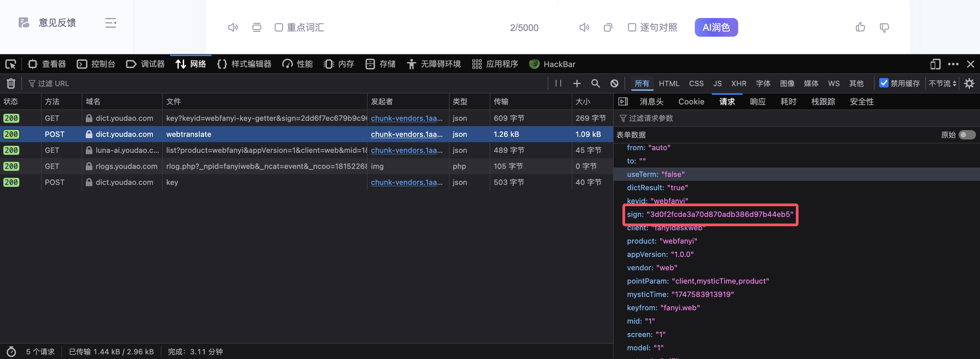
Task: Open the 不节流 throttling dropdown
Action: tap(942, 83)
